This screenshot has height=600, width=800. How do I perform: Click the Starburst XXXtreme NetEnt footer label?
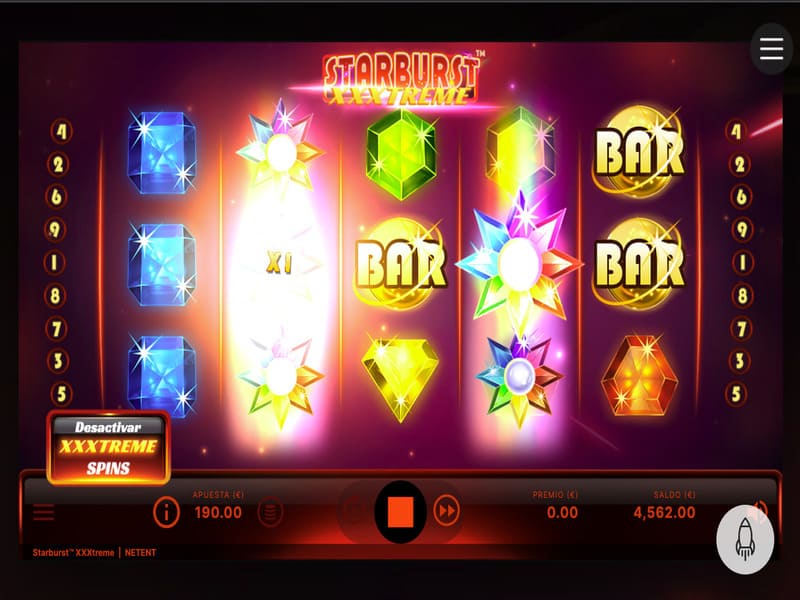(94, 553)
